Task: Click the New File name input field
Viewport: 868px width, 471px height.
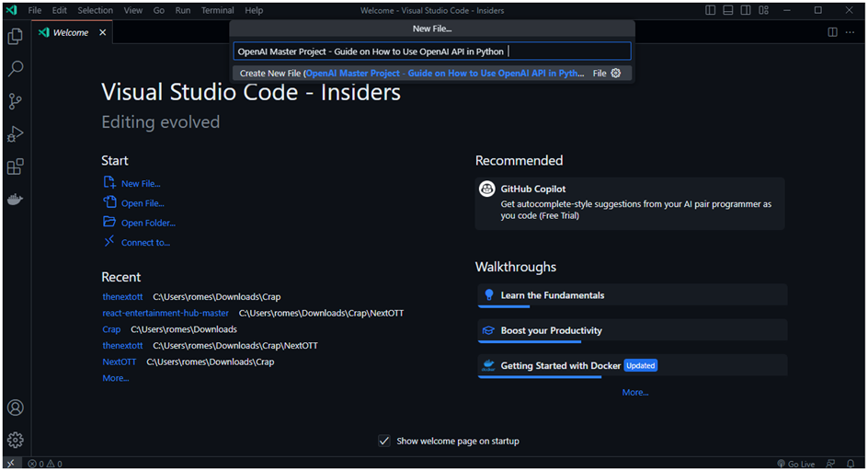Action: point(432,52)
